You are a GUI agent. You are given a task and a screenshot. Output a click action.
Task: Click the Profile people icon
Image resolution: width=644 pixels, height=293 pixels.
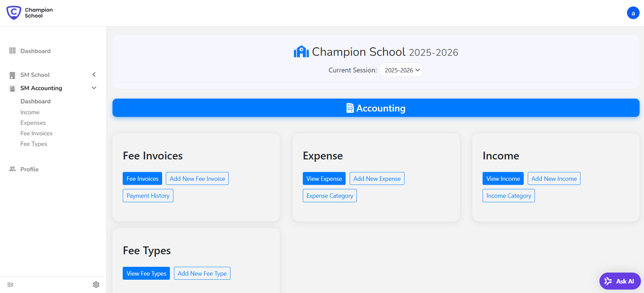12,169
